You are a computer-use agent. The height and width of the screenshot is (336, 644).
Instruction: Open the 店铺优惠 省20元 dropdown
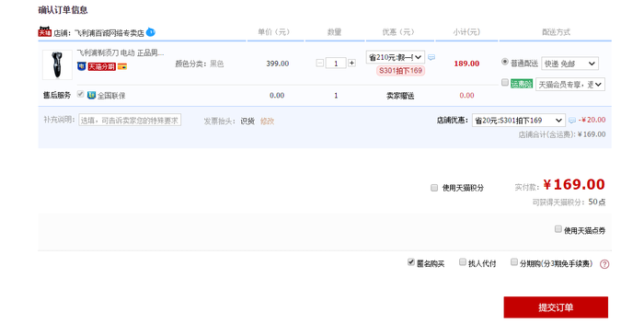coord(518,121)
